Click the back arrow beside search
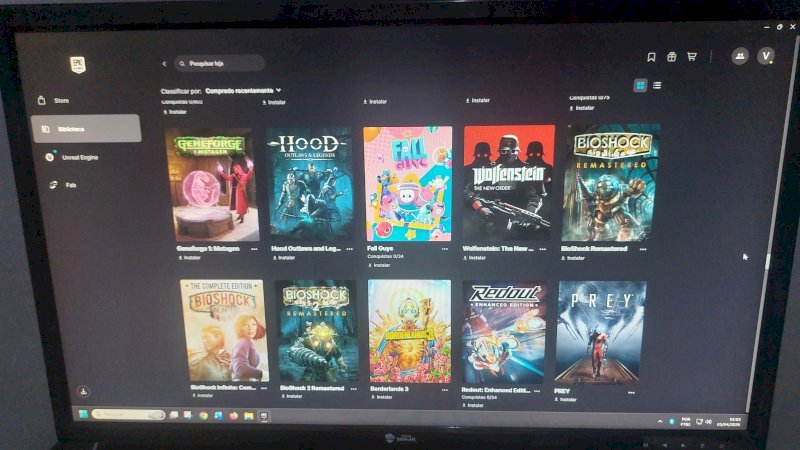This screenshot has width=800, height=450. (x=164, y=64)
